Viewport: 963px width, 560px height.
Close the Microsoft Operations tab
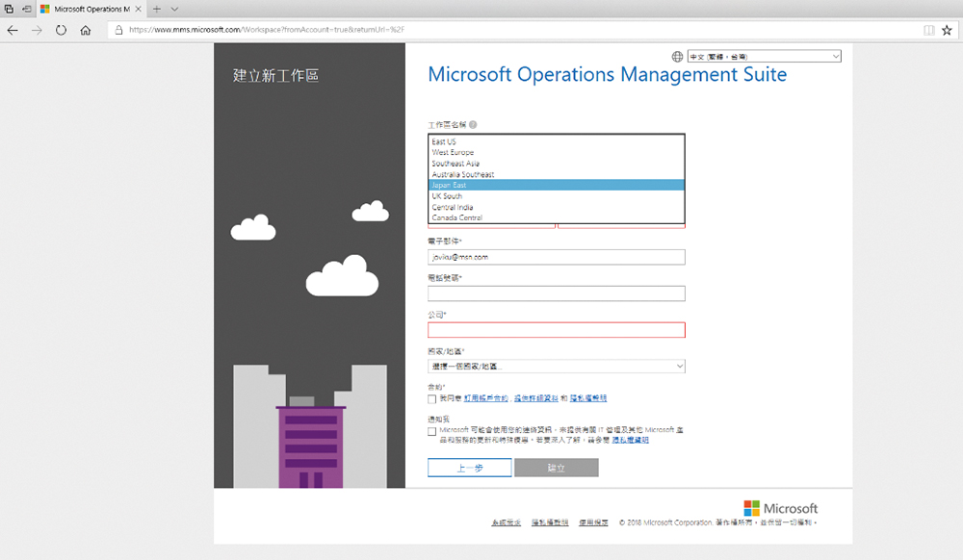[x=138, y=10]
